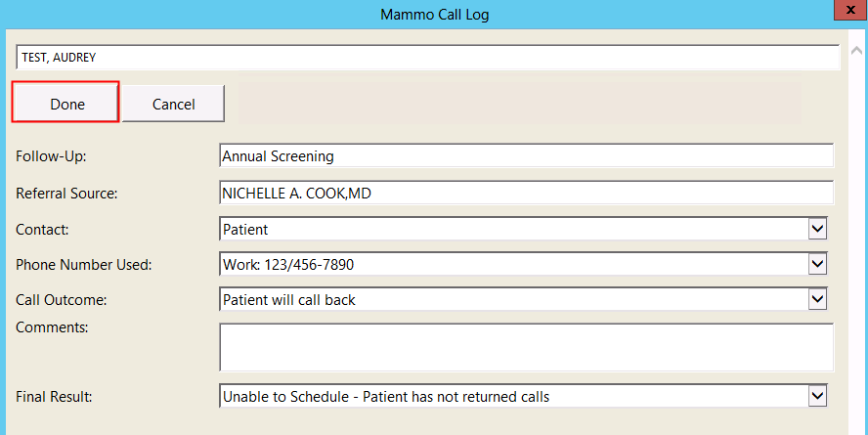Click the Call Outcome label
868x435 pixels.
[x=61, y=300]
